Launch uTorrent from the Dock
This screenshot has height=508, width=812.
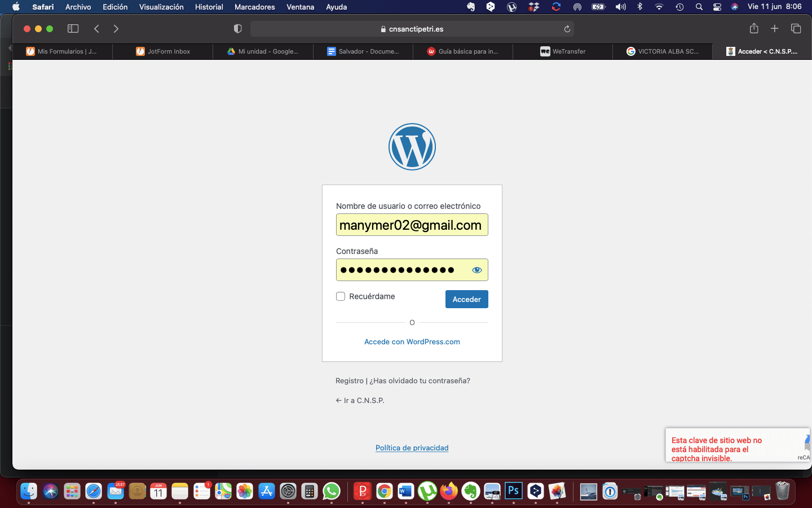coord(427,492)
